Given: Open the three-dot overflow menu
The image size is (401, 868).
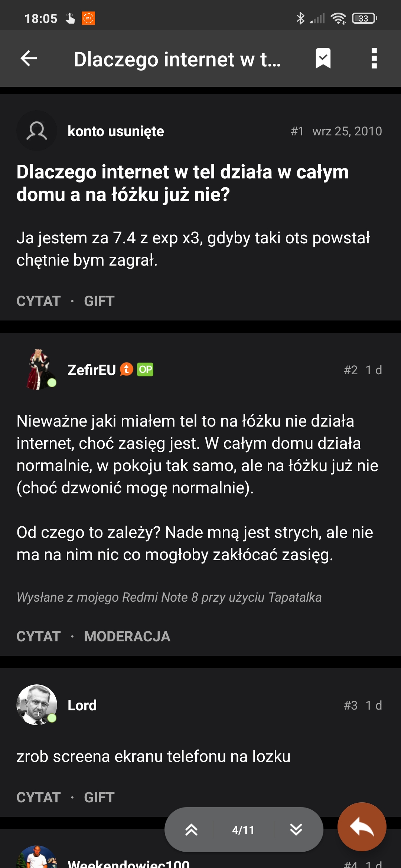Looking at the screenshot, I should pyautogui.click(x=374, y=58).
